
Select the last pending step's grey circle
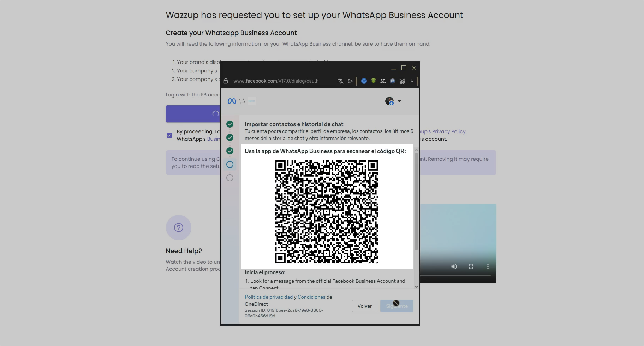[x=230, y=178]
